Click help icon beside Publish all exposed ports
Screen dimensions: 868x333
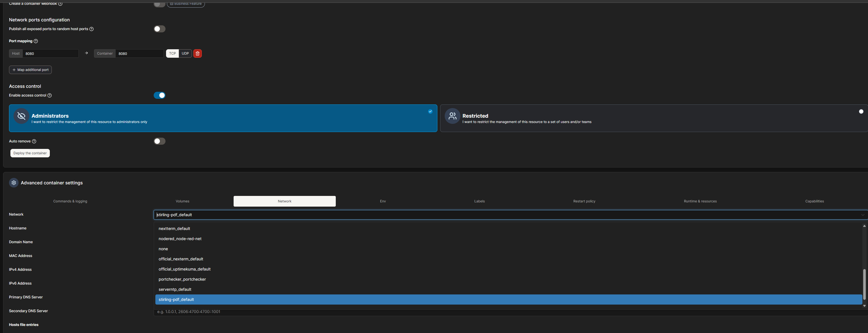pyautogui.click(x=91, y=29)
